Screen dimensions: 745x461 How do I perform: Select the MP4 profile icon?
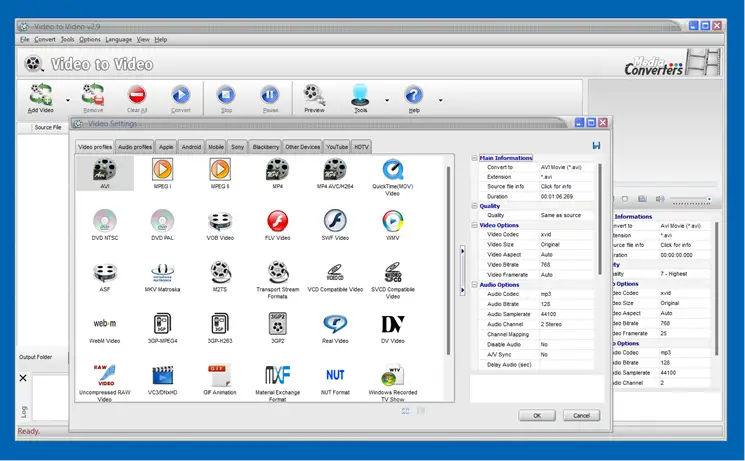pyautogui.click(x=277, y=170)
